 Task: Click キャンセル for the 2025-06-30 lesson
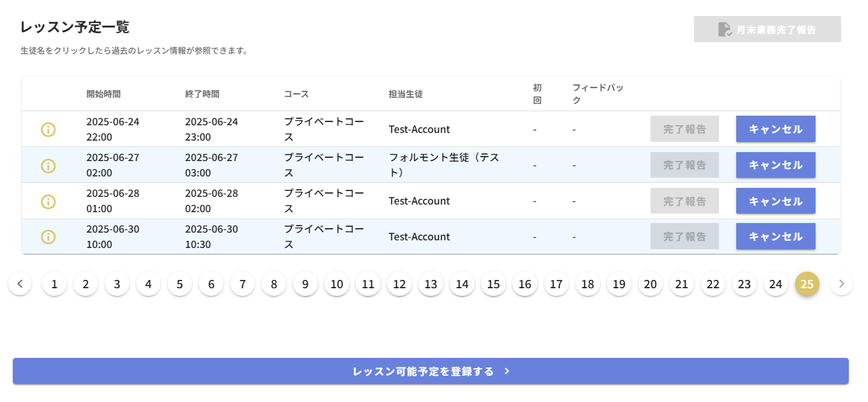[775, 236]
